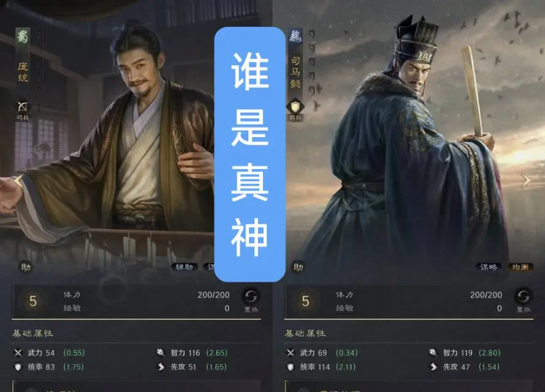Viewport: 545px width, 392px height.
Task: Go to next hero with right arrow
Action: (527, 180)
